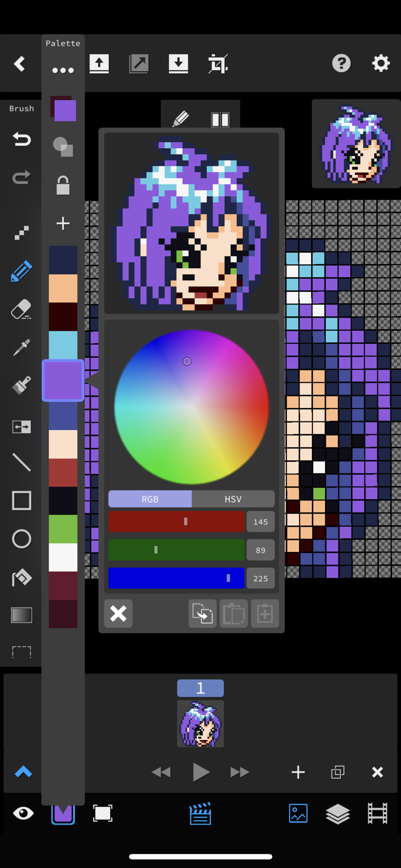Open the canvas crop/resize tool
Screen dimensions: 401x868
click(218, 64)
